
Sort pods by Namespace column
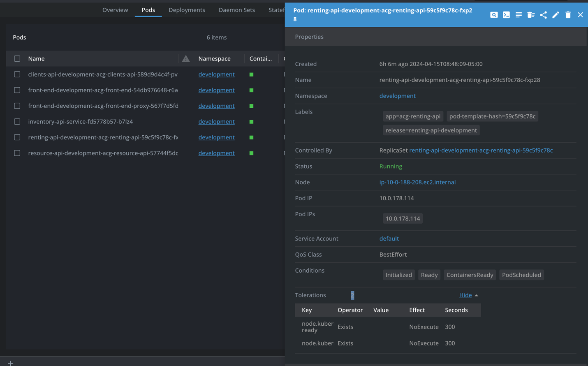(x=214, y=58)
